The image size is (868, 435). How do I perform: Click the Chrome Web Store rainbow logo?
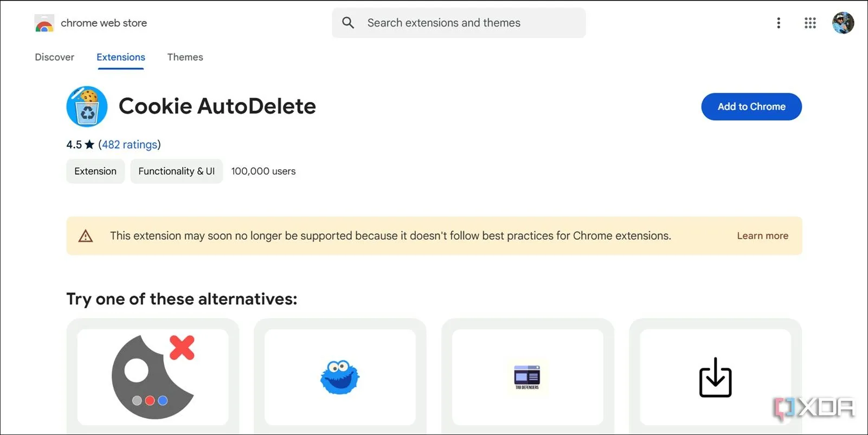[x=44, y=23]
